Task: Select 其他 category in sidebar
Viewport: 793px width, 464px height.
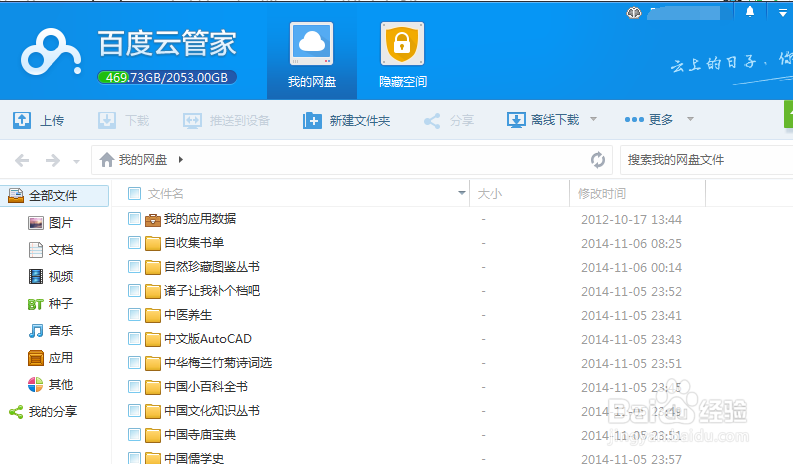Action: coord(51,385)
